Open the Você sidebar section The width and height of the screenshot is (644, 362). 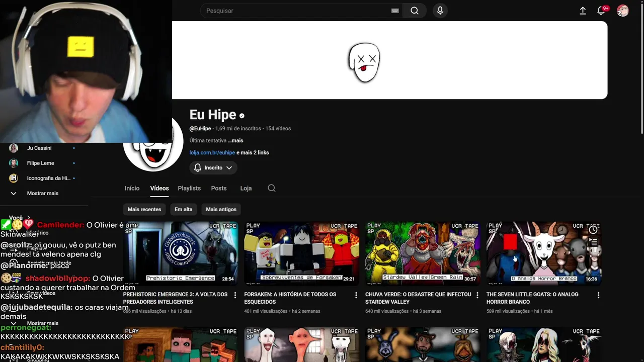[x=19, y=218]
